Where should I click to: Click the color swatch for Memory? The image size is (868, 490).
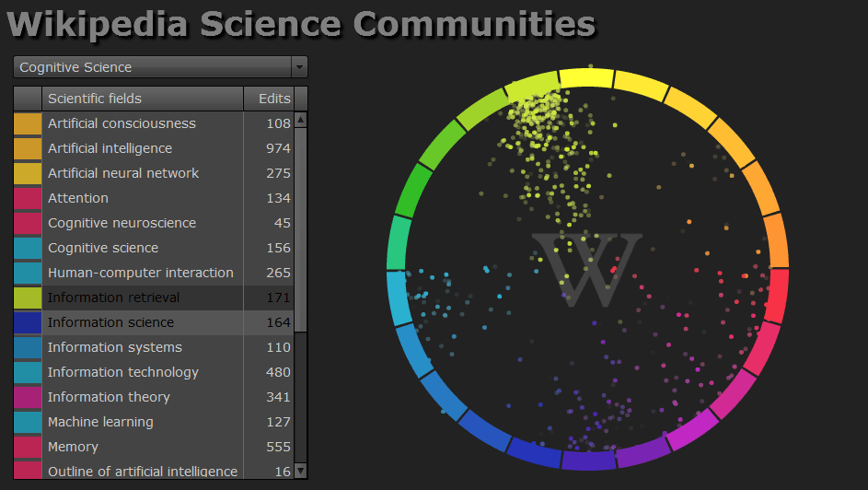(x=28, y=448)
